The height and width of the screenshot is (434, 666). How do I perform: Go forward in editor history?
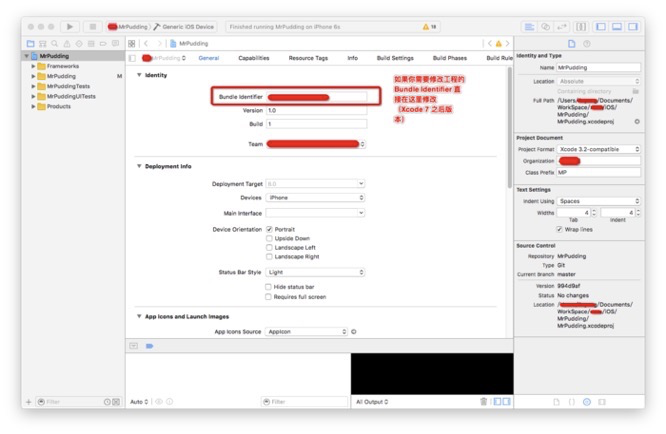(x=159, y=43)
